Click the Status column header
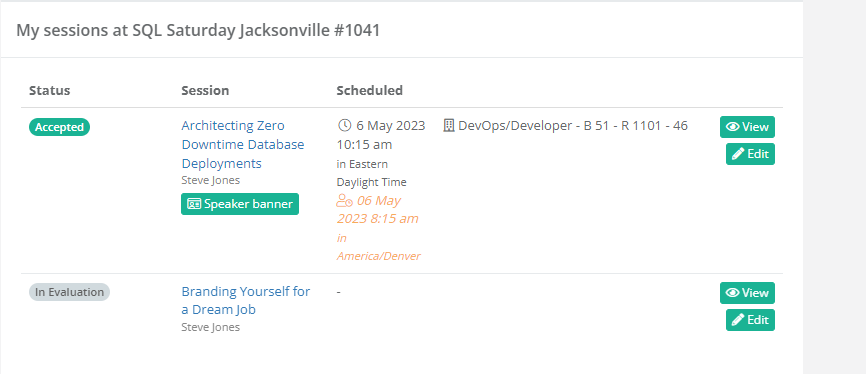The width and height of the screenshot is (866, 374). pyautogui.click(x=50, y=90)
